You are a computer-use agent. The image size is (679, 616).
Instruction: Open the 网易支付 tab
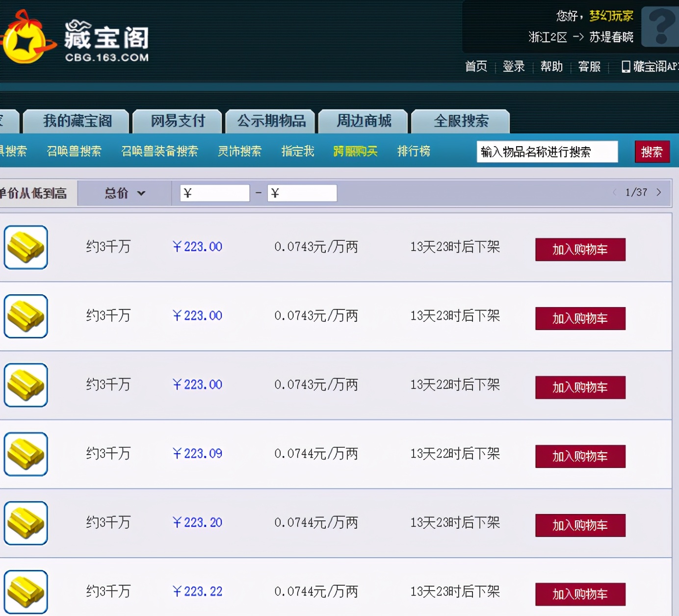click(178, 121)
